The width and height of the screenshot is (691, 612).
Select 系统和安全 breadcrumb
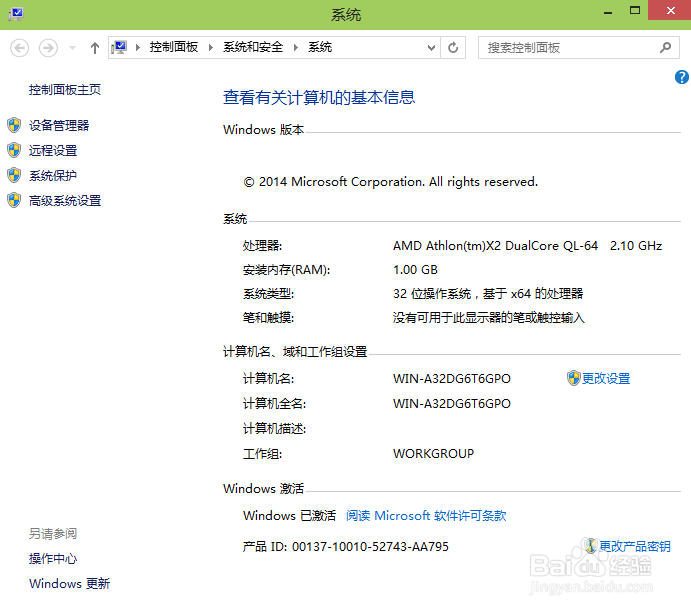(x=253, y=47)
